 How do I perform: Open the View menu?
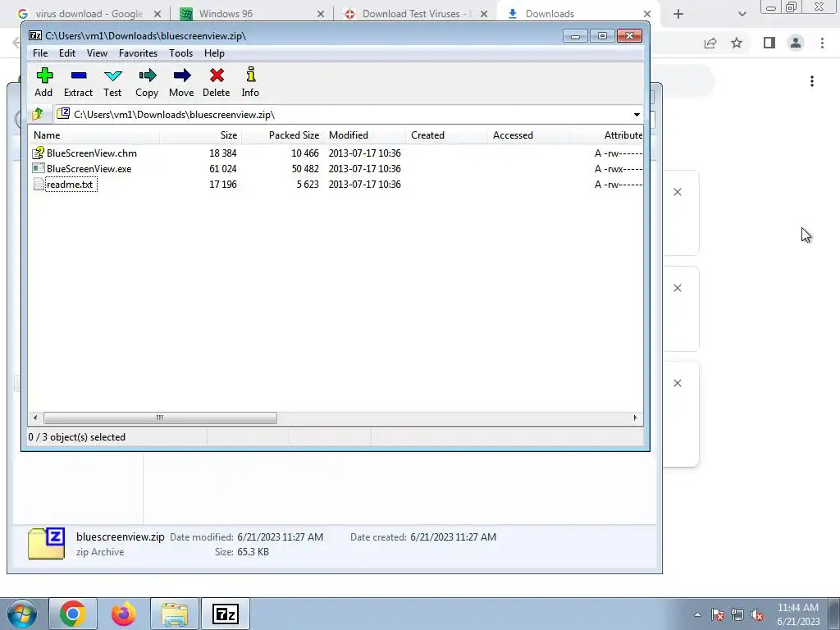(x=97, y=53)
